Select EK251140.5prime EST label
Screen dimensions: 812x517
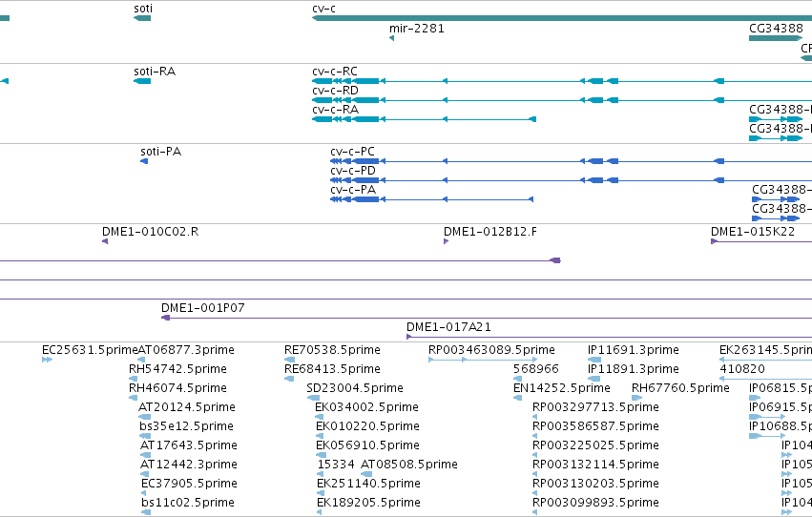[368, 484]
